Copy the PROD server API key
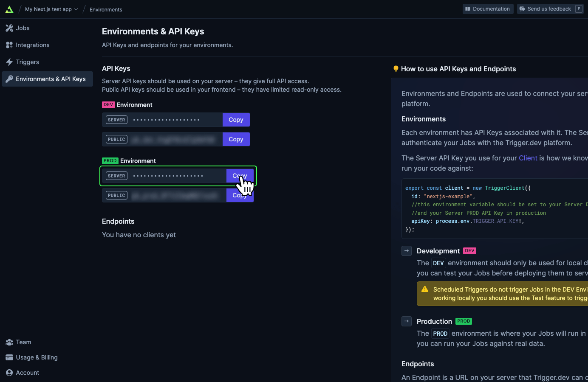Image resolution: width=588 pixels, height=382 pixels. click(240, 176)
